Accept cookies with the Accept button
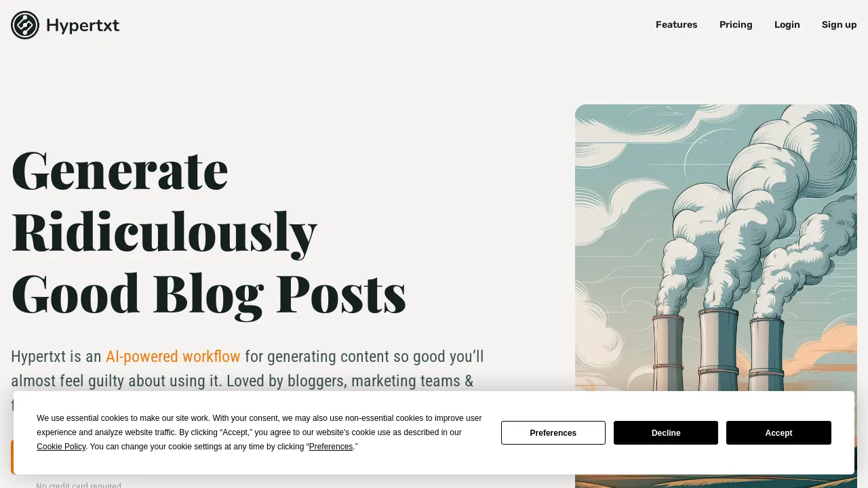This screenshot has height=488, width=868. pos(778,432)
